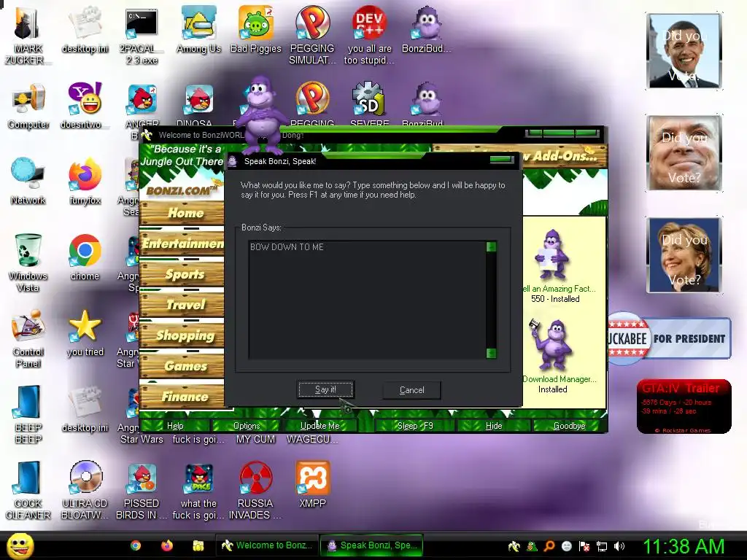Open the Home section in BonziWORLD
Screen dimensions: 747x560
[x=182, y=213]
